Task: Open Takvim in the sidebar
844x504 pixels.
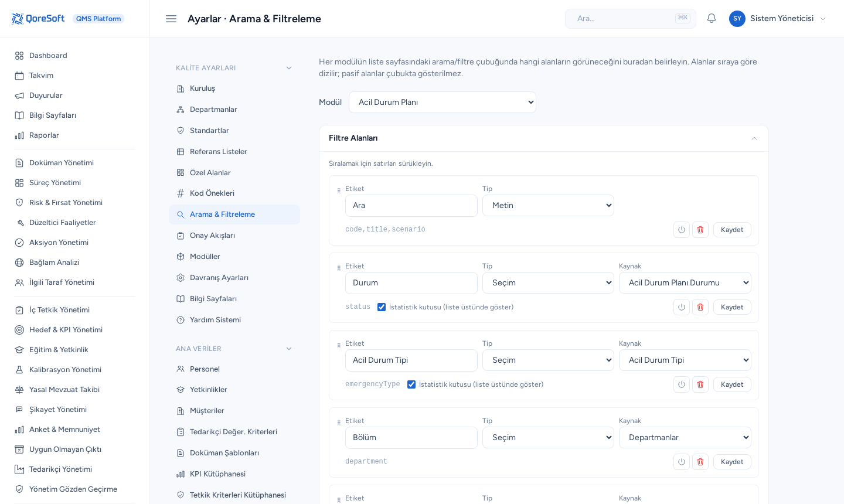Action: pyautogui.click(x=75, y=76)
